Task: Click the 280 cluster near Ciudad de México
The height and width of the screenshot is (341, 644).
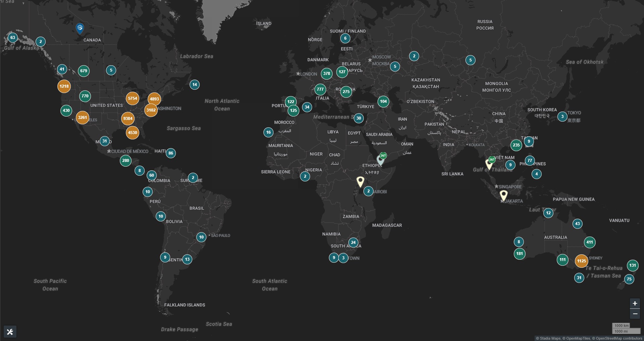Action: [x=126, y=161]
